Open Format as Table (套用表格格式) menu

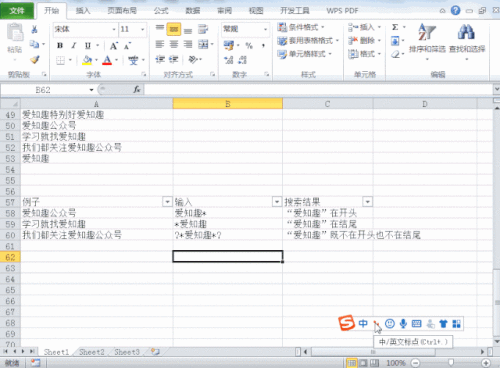pos(308,41)
